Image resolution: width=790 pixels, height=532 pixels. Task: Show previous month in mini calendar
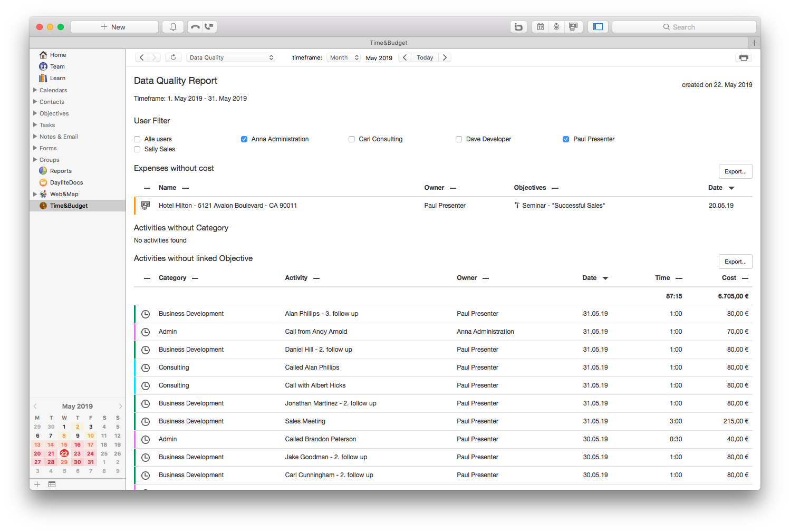35,406
